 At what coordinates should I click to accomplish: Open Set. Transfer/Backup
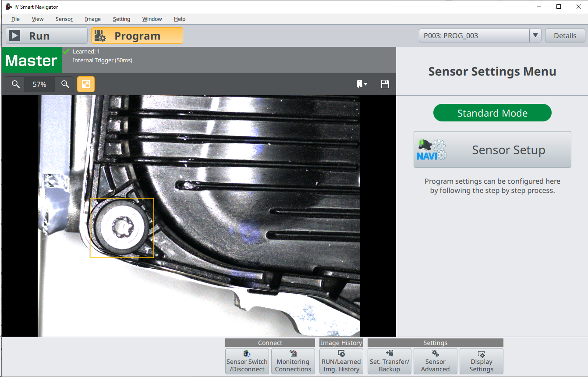(390, 361)
